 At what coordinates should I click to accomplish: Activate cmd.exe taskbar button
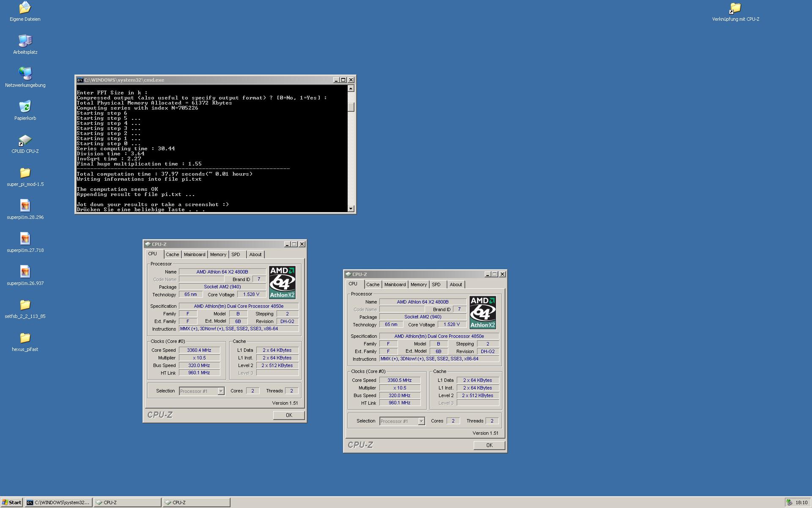[x=58, y=502]
